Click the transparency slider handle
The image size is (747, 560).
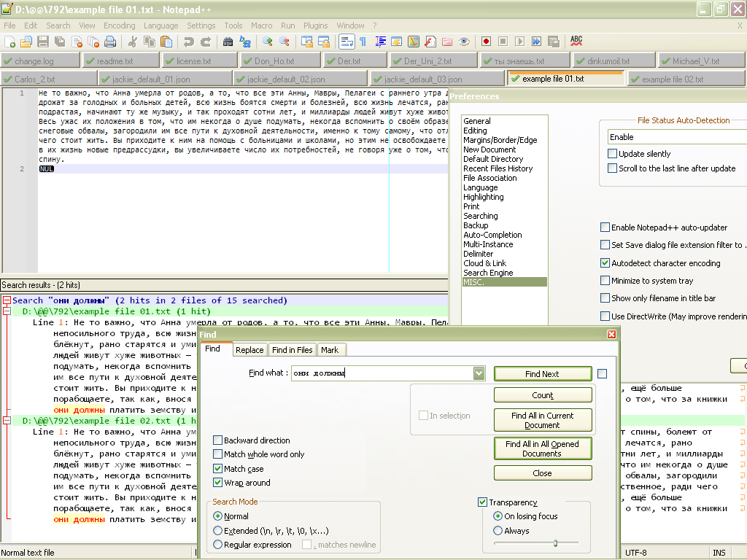pos(555,542)
